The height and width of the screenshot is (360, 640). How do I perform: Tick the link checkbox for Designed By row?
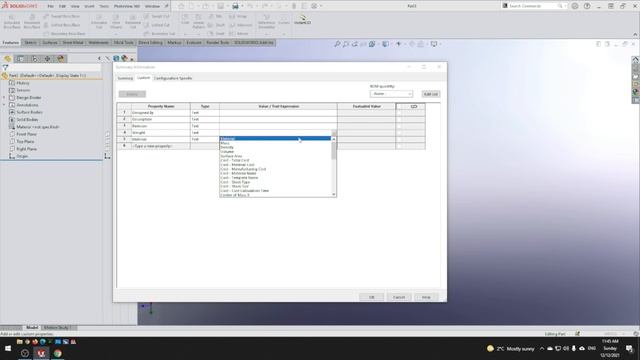[x=399, y=113]
